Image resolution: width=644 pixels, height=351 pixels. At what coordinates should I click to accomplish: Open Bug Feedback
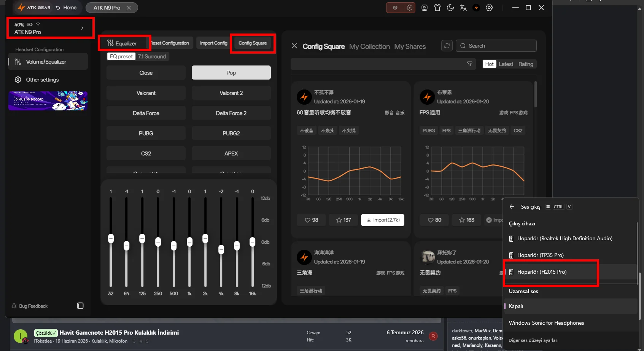30,306
